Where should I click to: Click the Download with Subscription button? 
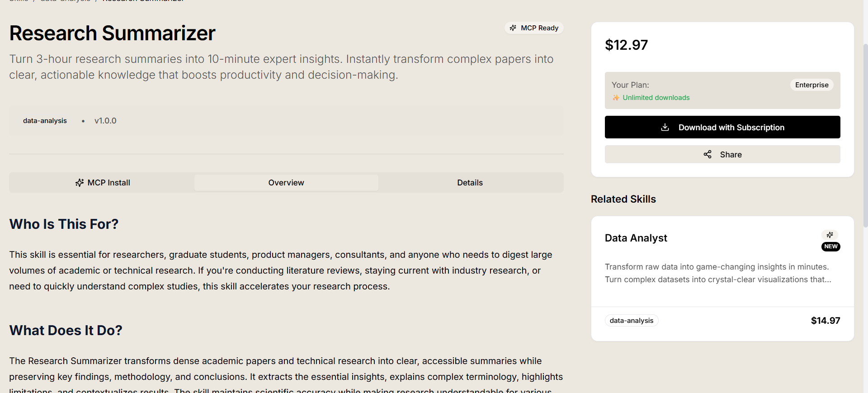pos(722,127)
